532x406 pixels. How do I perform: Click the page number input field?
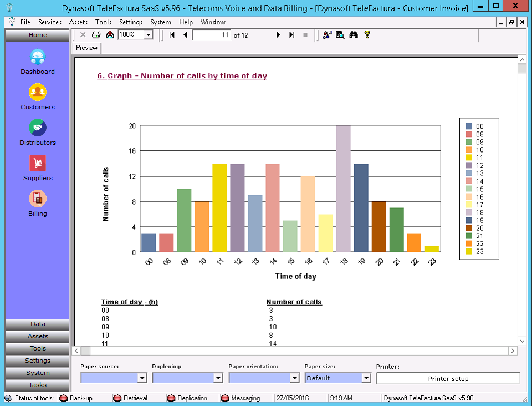212,35
